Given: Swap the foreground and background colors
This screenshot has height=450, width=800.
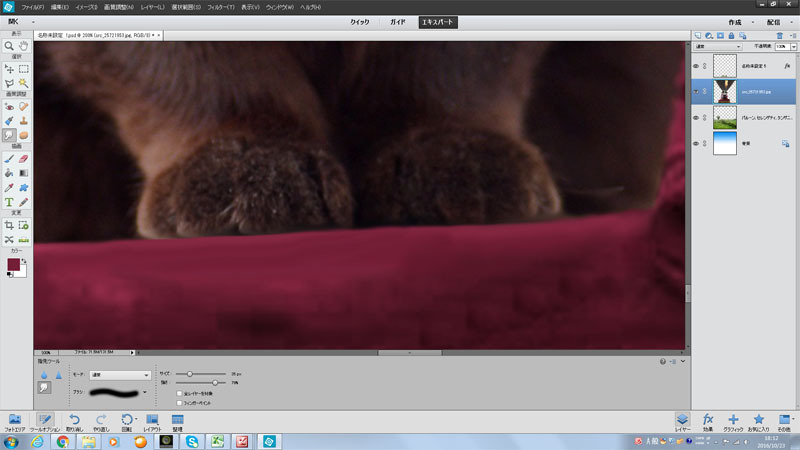Looking at the screenshot, I should (x=23, y=261).
